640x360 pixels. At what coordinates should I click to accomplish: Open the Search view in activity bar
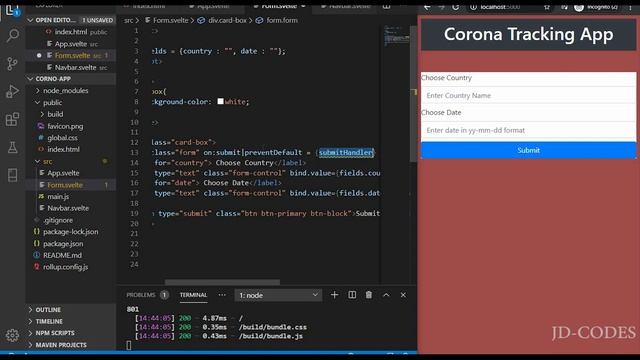coord(13,36)
